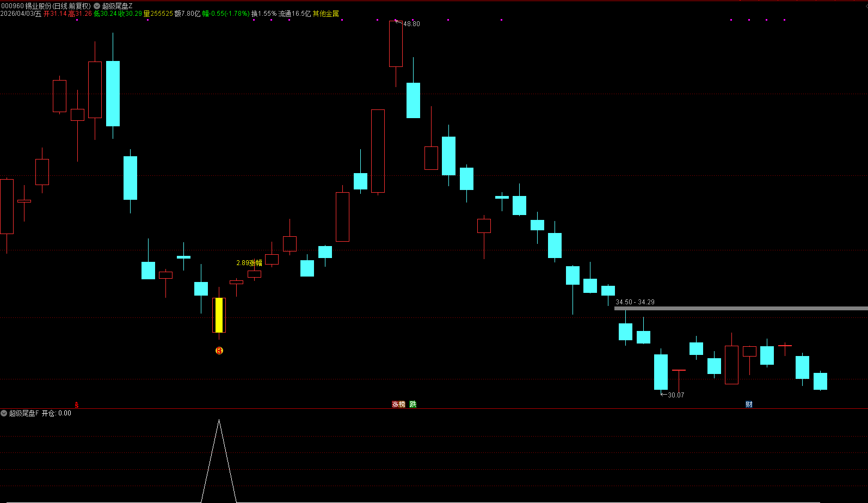Click the 34.50 - 34.29 gap label
This screenshot has height=503, width=868.
[x=635, y=302]
